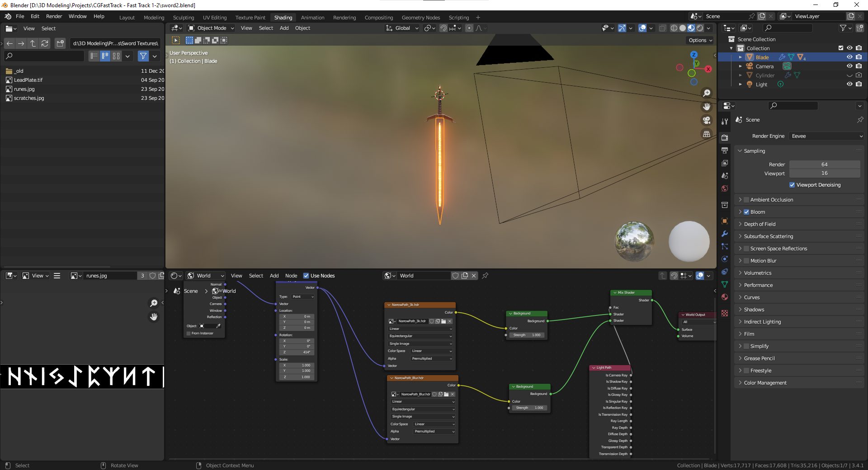The image size is (868, 470).
Task: Click the zoom magnifier in 3D viewport
Action: pyautogui.click(x=706, y=93)
